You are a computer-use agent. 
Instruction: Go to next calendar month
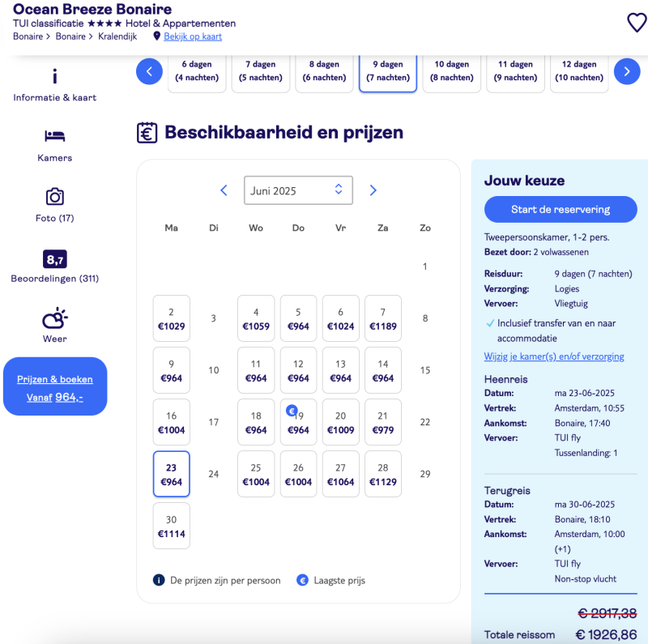pos(373,190)
